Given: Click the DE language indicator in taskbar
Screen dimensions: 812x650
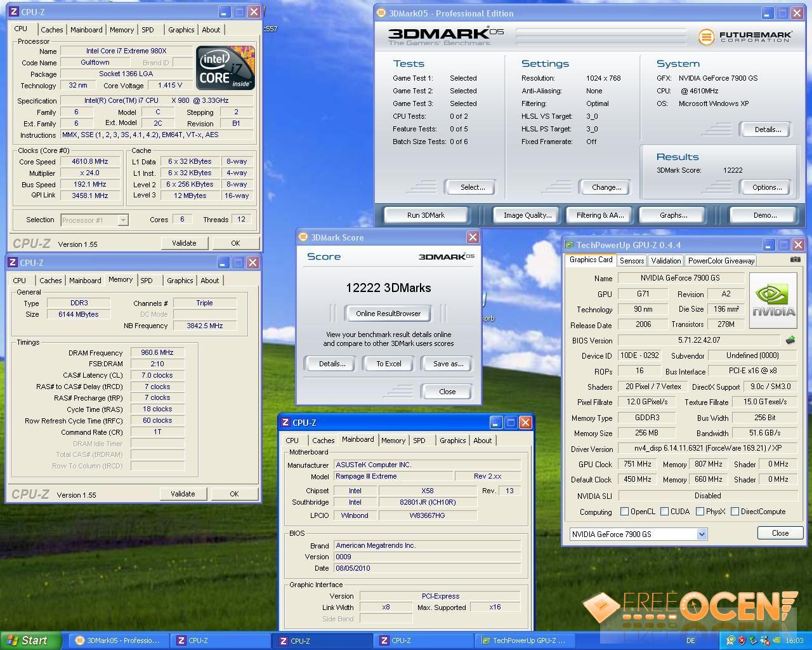Looking at the screenshot, I should (690, 640).
